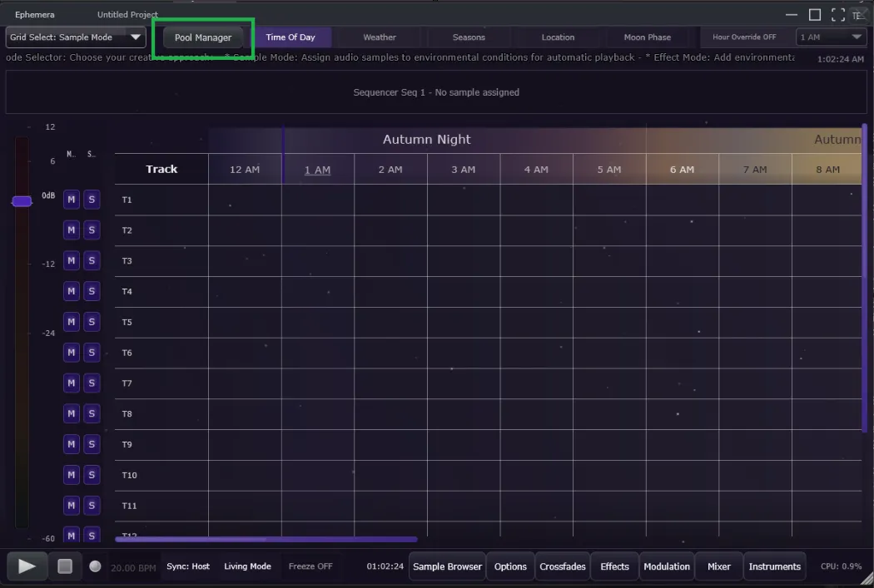Solo track T3 with its S button
Screen dimensions: 874x588
pyautogui.click(x=92, y=260)
